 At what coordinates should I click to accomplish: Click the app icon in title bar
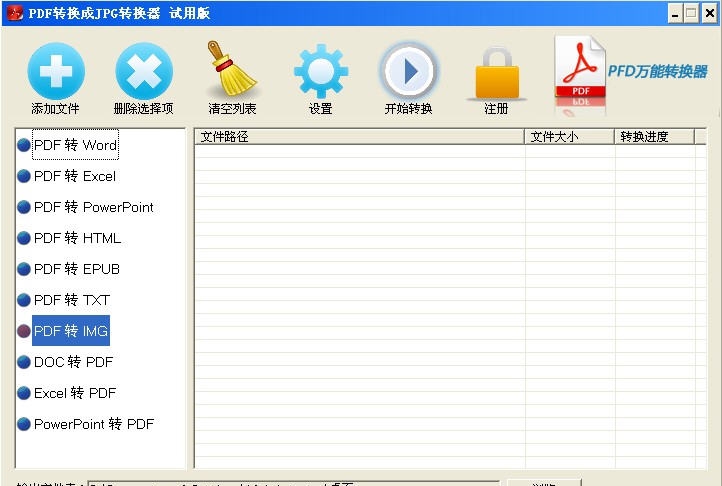click(15, 13)
